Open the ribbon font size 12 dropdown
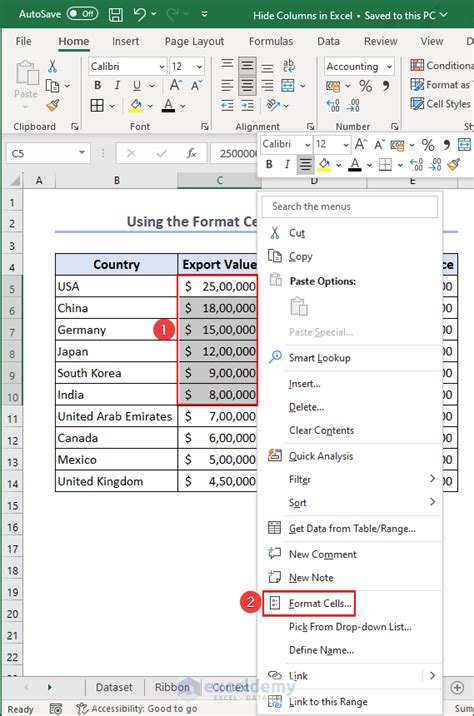 point(200,67)
